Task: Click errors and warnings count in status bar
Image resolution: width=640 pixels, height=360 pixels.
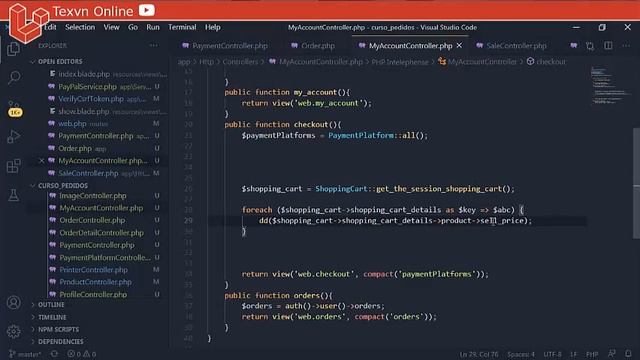Action: [82, 354]
